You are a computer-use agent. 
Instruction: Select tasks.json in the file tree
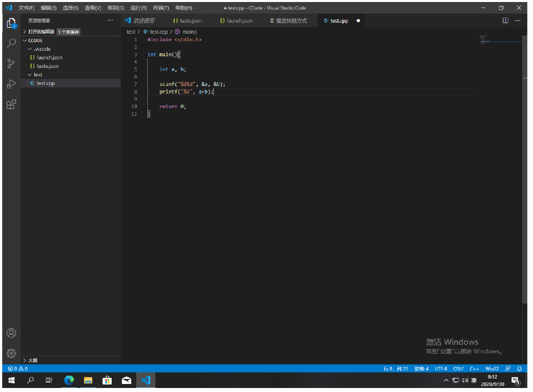[x=47, y=66]
